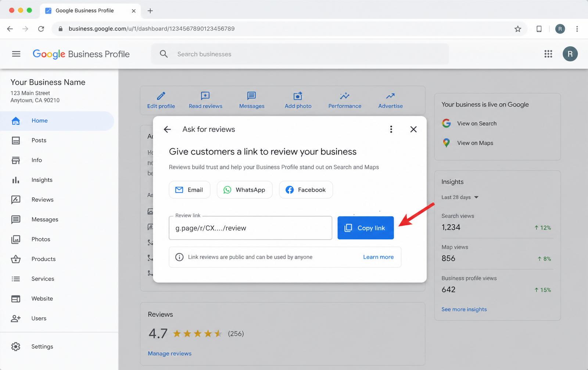The image size is (588, 370).
Task: Open dialog more options menu
Action: coord(391,129)
